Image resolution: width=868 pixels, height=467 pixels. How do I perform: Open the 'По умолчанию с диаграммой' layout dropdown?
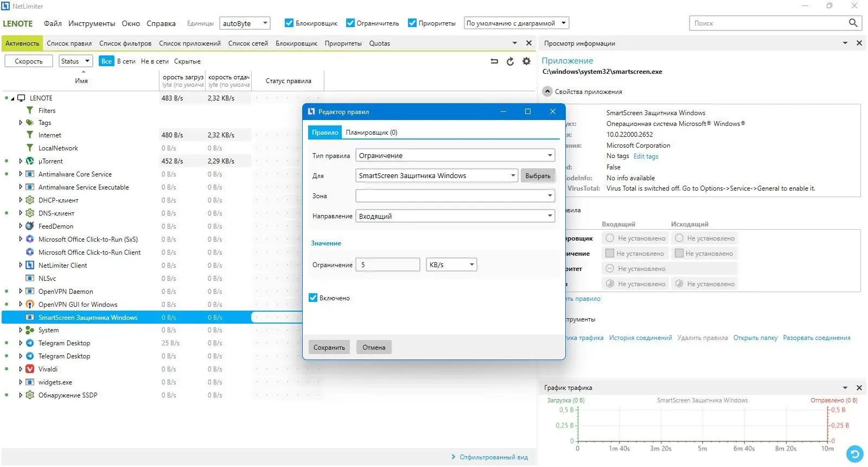516,23
